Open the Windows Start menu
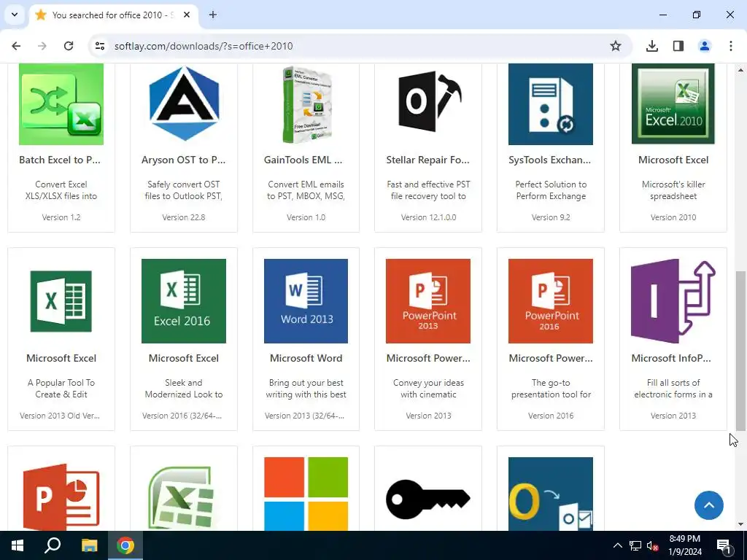 tap(18, 545)
